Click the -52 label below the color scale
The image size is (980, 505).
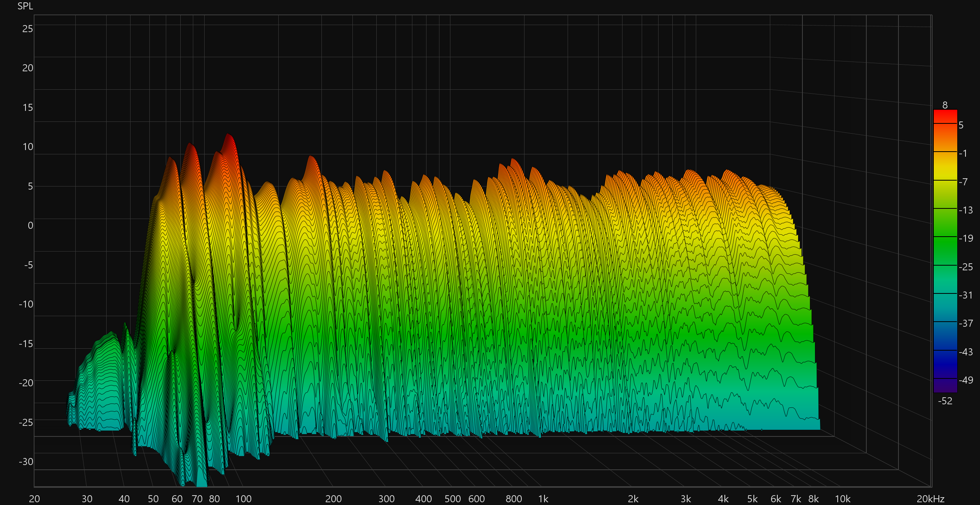tap(945, 401)
